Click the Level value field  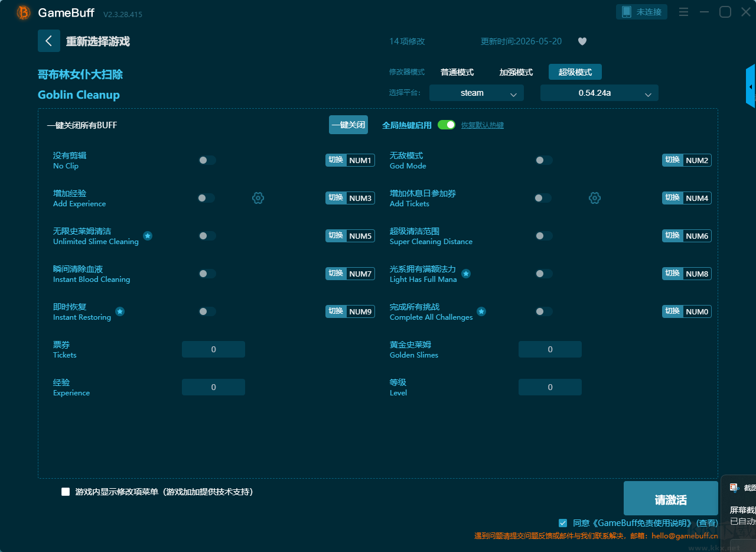click(550, 387)
